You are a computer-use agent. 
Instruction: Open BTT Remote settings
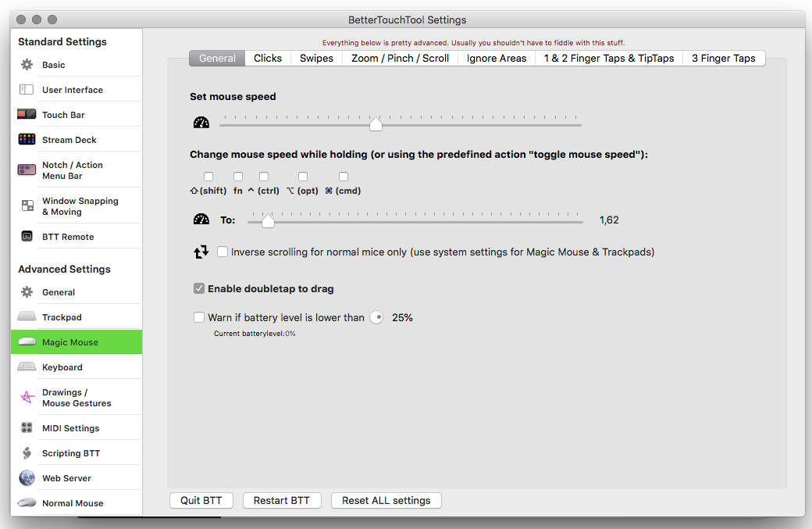pyautogui.click(x=77, y=236)
